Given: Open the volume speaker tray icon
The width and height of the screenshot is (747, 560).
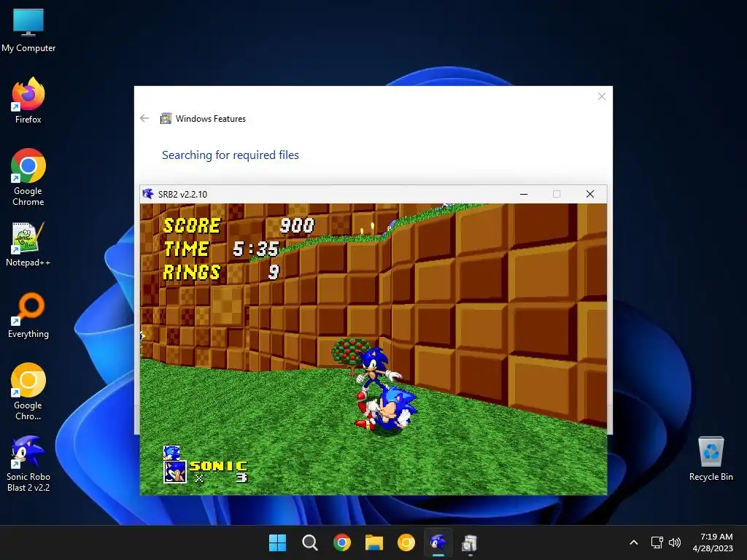Looking at the screenshot, I should click(x=675, y=542).
